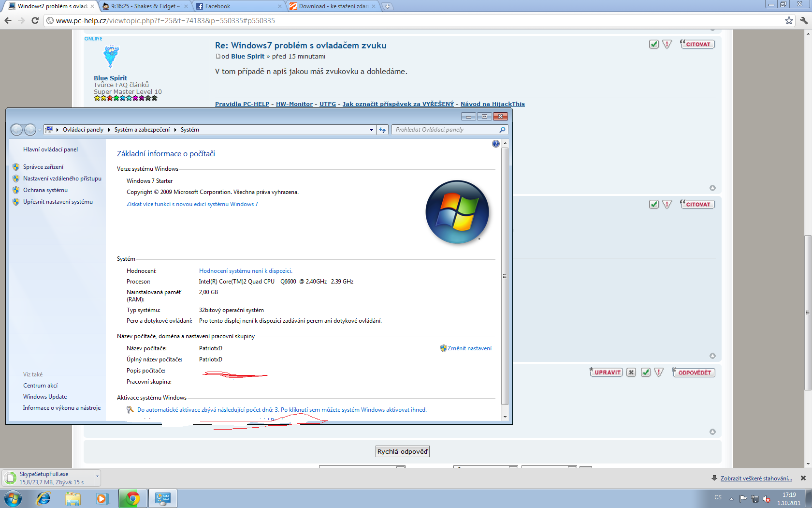Image resolution: width=812 pixels, height=508 pixels.
Task: Click the CITOVAT button on Blue Spirit's post
Action: pyautogui.click(x=697, y=44)
